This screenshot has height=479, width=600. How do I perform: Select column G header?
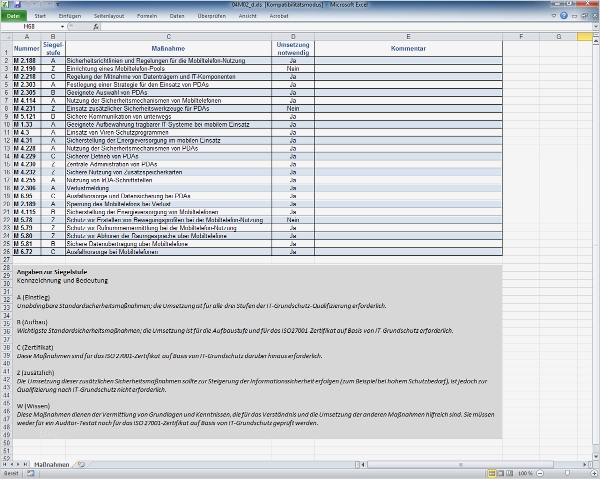tap(559, 37)
